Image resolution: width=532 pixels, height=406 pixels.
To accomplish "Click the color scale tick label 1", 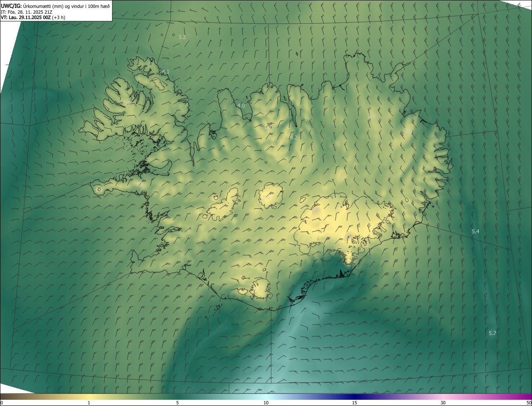I will pyautogui.click(x=89, y=403).
